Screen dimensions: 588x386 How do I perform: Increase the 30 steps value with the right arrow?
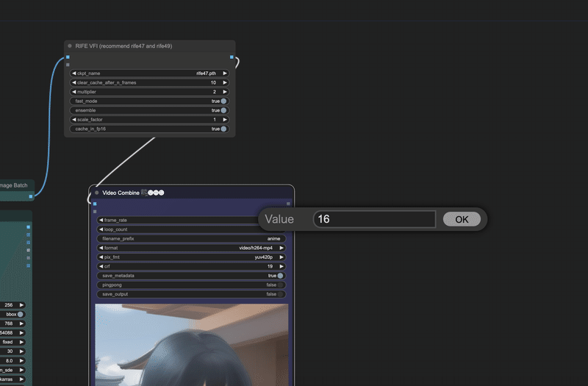[22, 351]
